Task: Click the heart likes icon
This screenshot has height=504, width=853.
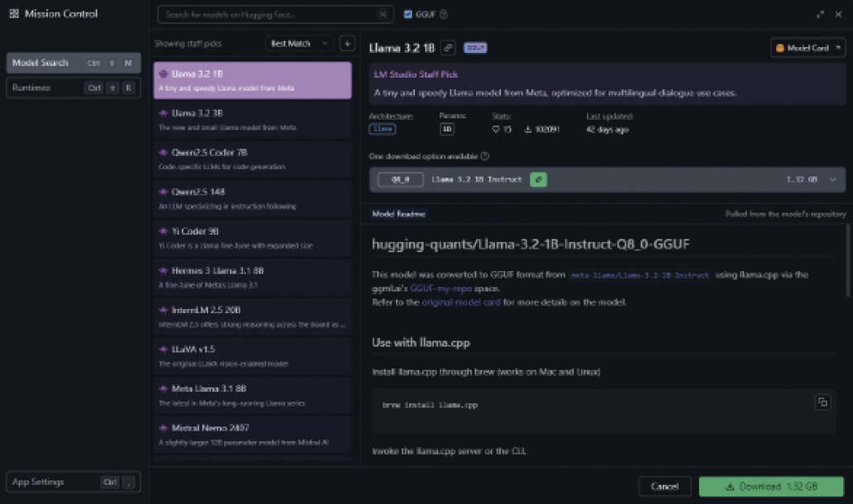Action: coord(496,130)
